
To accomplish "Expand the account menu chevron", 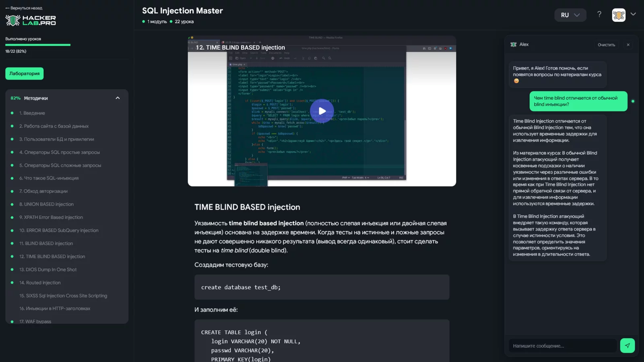I will click(x=633, y=14).
